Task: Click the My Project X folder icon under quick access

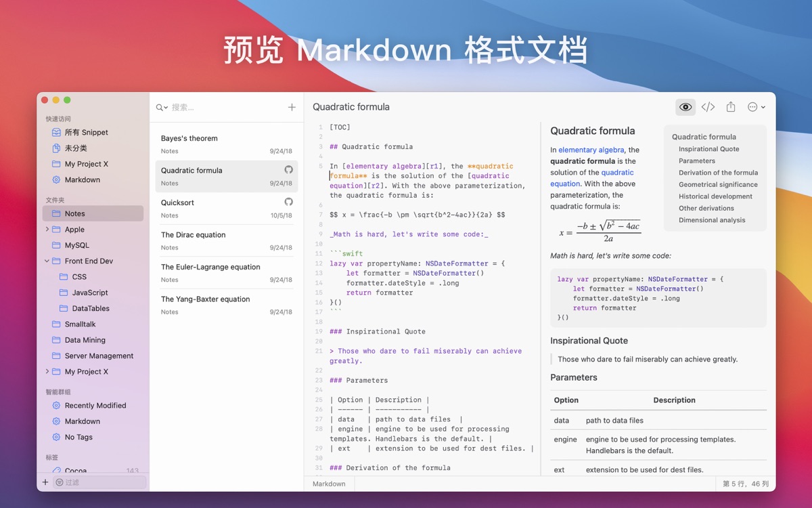Action: [x=56, y=164]
